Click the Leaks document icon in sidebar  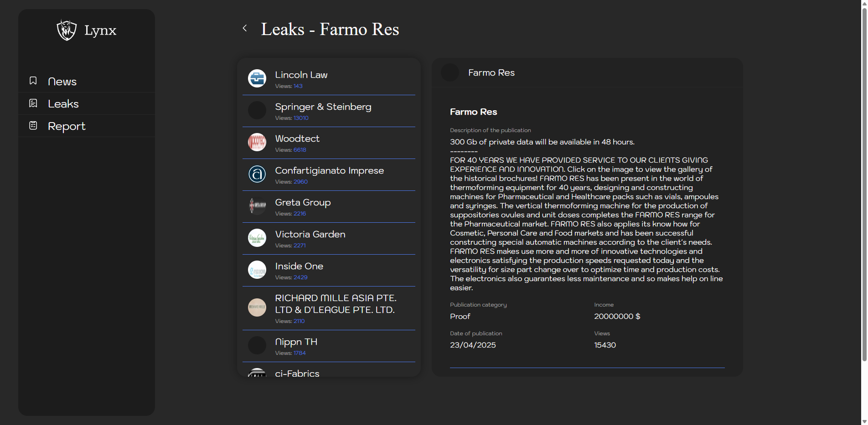pyautogui.click(x=33, y=103)
